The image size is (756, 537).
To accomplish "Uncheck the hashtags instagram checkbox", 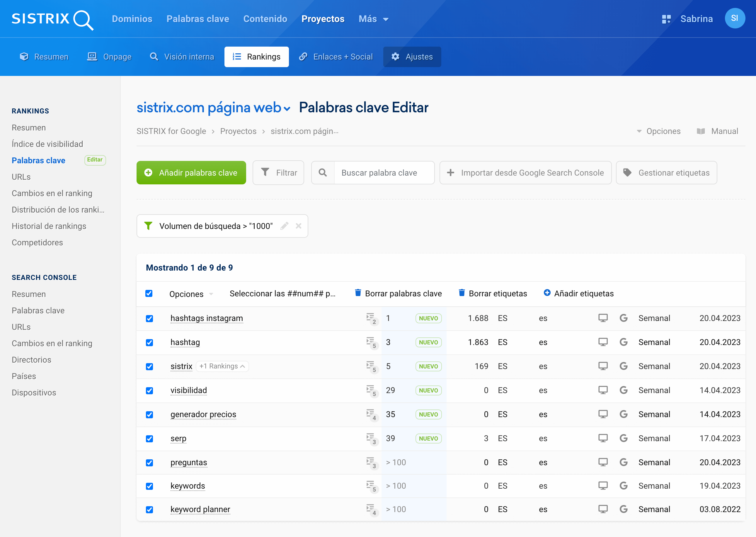I will 149,318.
